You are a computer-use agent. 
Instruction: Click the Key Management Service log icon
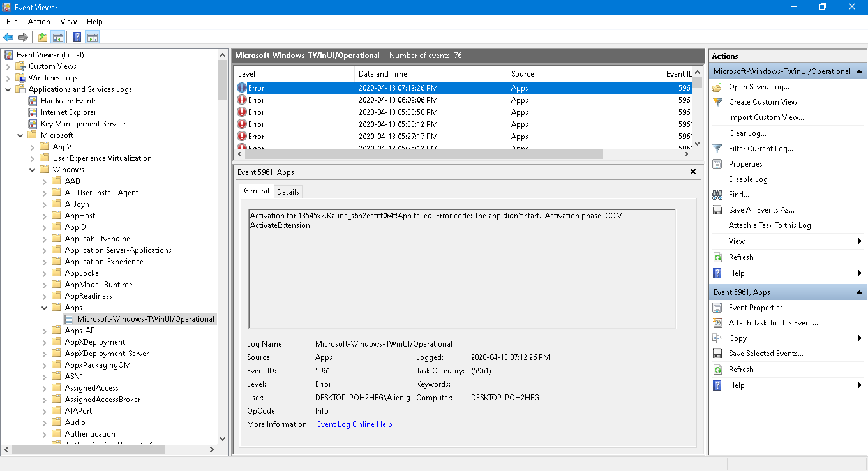click(33, 124)
